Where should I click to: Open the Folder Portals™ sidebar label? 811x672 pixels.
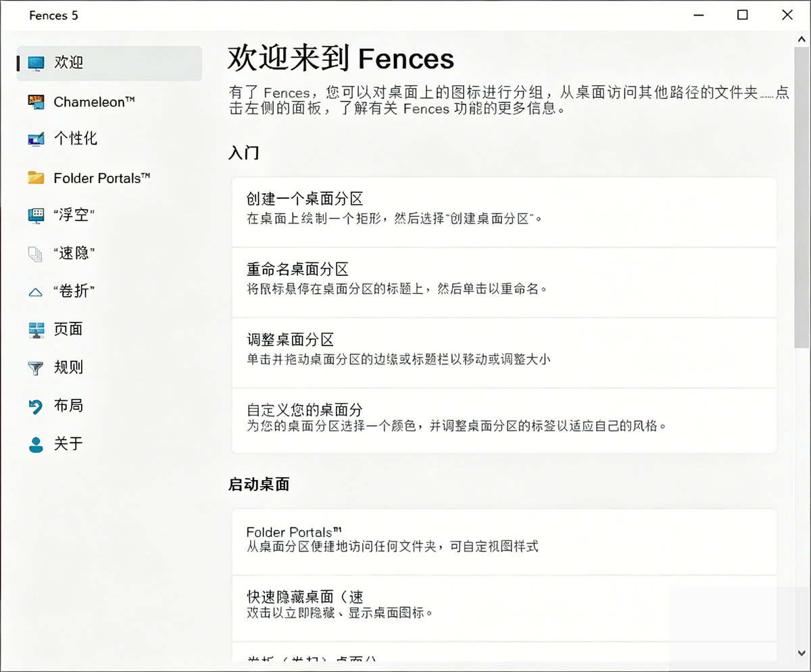[x=102, y=178]
